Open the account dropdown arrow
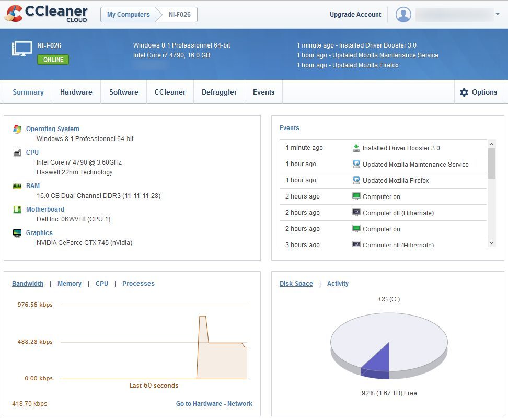508x420 pixels. 497,15
